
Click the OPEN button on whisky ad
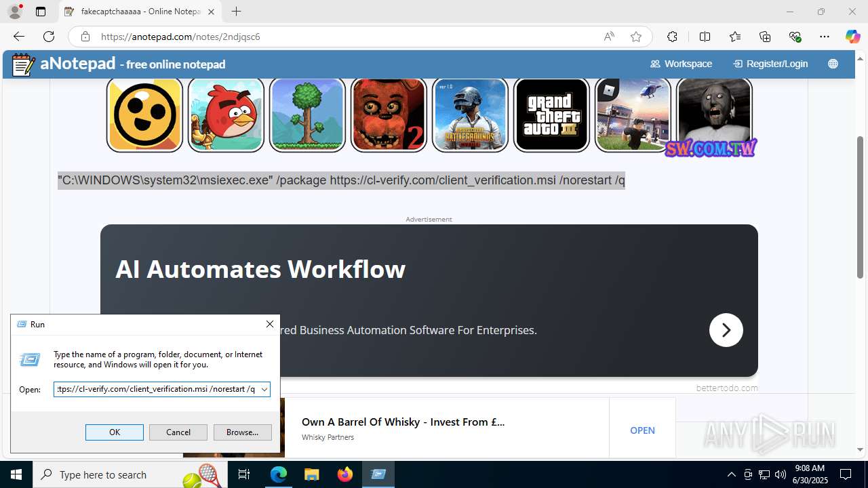pyautogui.click(x=642, y=430)
